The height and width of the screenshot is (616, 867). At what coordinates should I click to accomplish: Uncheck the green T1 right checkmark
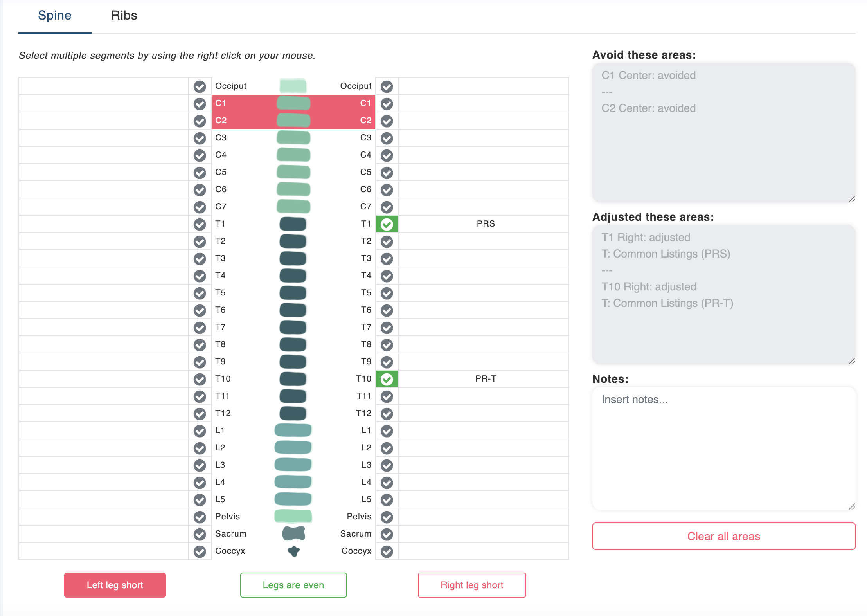[387, 224]
